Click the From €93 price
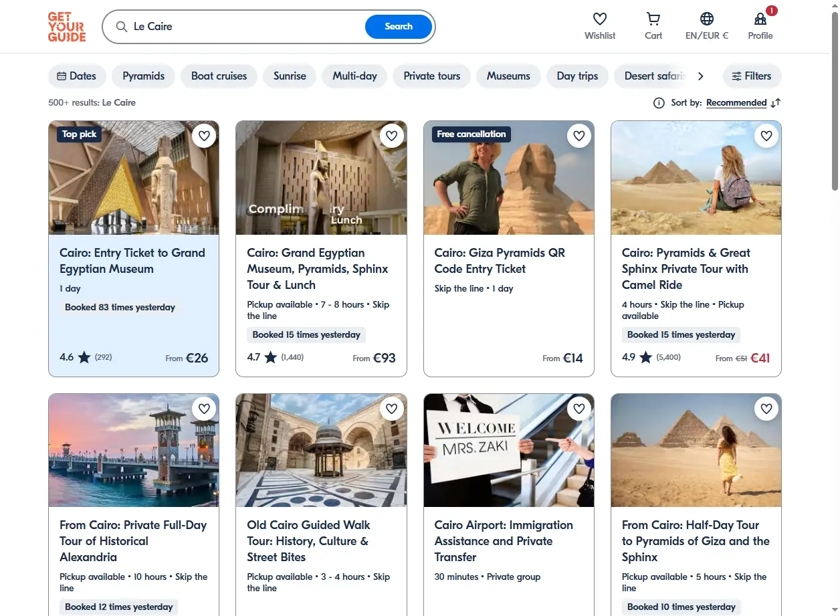 [x=375, y=358]
